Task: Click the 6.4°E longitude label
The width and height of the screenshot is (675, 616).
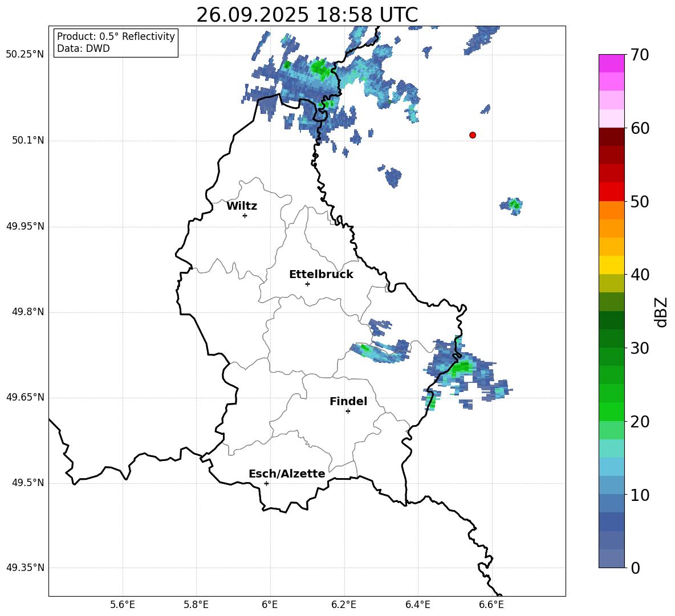Action: [x=417, y=605]
